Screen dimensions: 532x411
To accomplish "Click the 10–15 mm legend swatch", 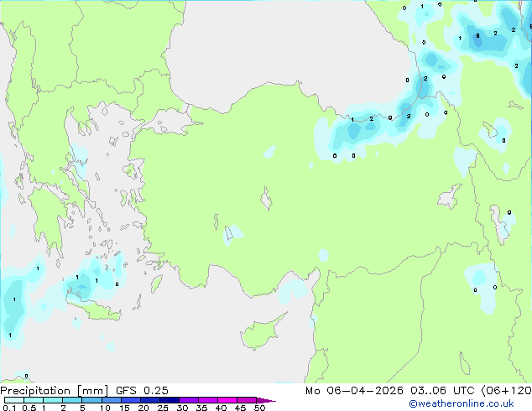I will tap(111, 400).
